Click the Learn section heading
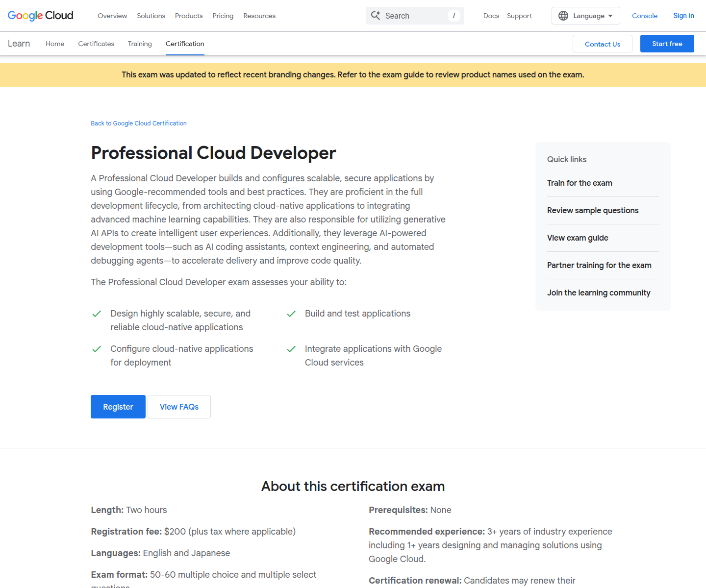Image resolution: width=706 pixels, height=588 pixels. pyautogui.click(x=19, y=44)
